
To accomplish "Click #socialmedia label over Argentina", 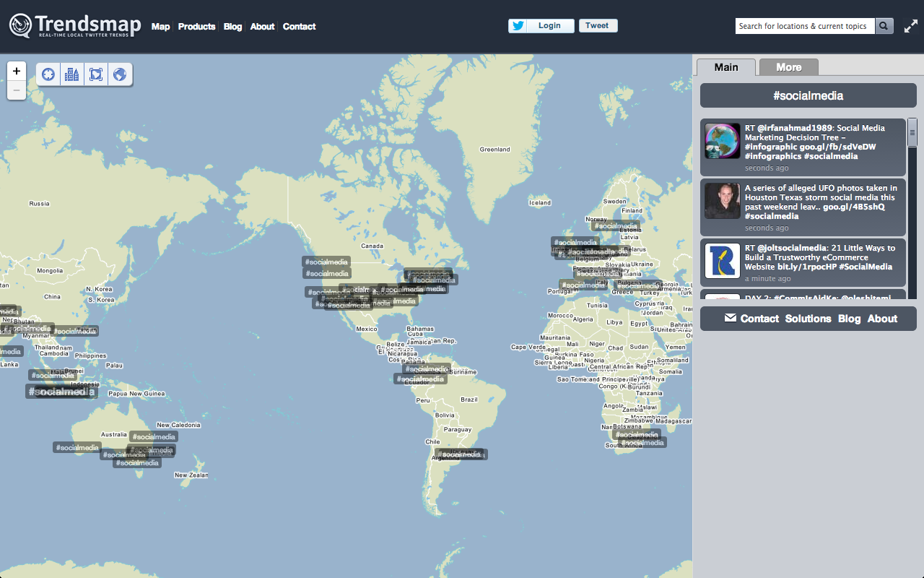I will pyautogui.click(x=460, y=454).
